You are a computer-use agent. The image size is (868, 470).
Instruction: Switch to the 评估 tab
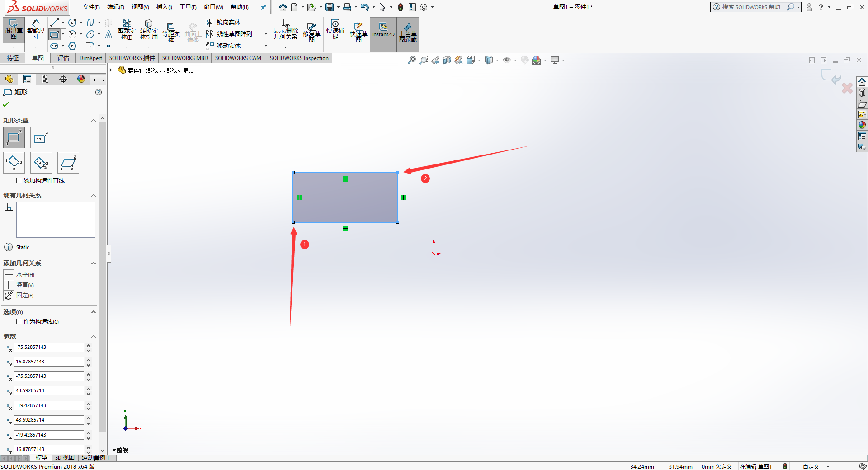pos(63,58)
